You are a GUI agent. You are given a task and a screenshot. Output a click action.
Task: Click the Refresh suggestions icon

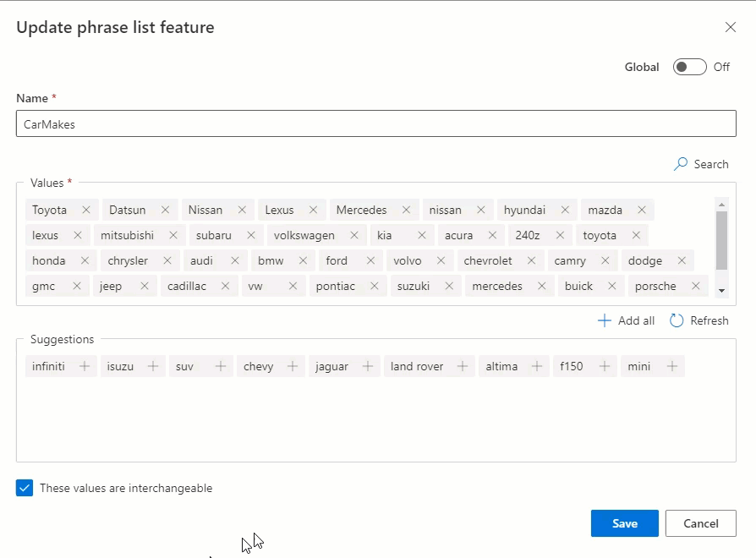[x=677, y=320]
